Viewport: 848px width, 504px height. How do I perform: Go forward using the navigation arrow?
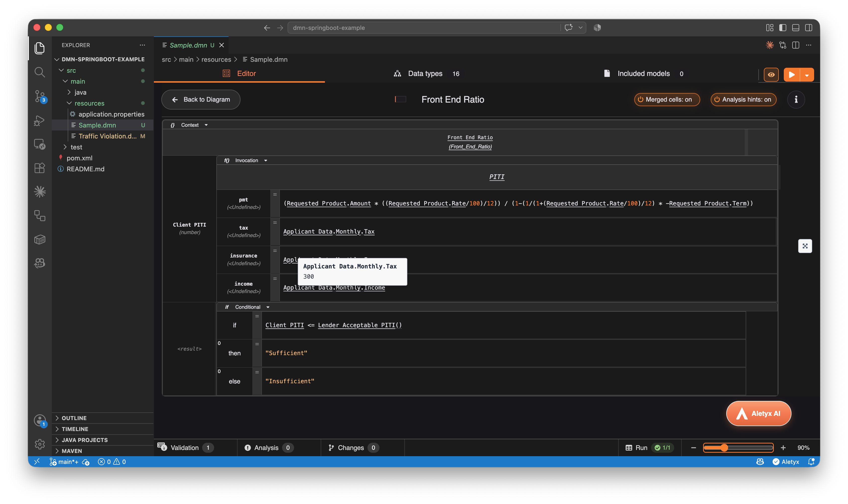(280, 27)
